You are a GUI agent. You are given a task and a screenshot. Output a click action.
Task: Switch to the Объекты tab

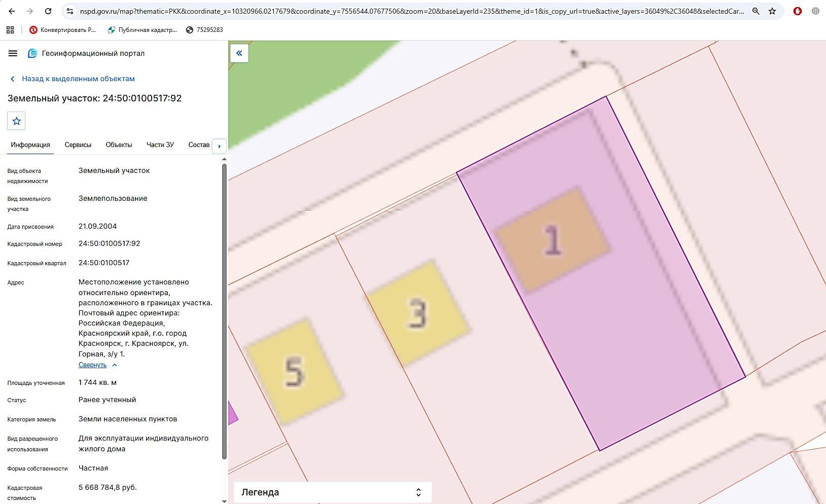[x=119, y=145]
